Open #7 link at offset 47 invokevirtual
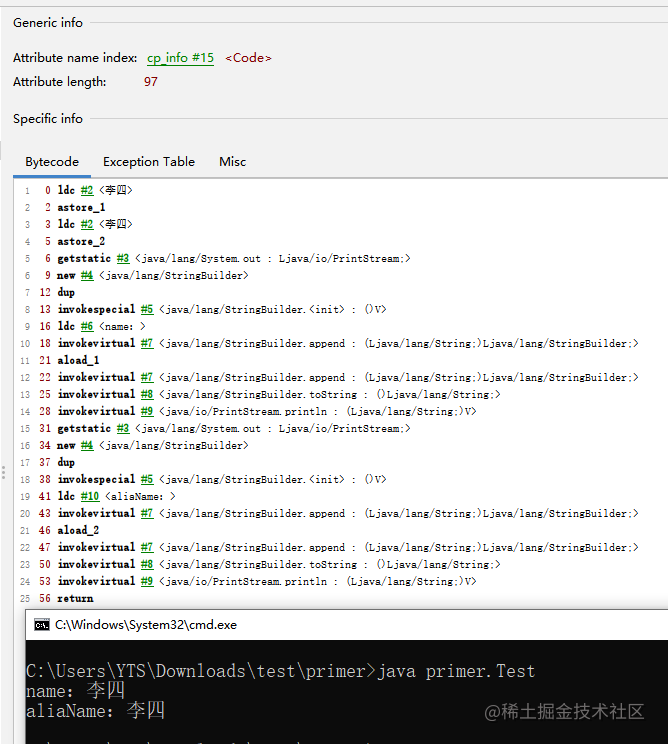 (x=147, y=548)
